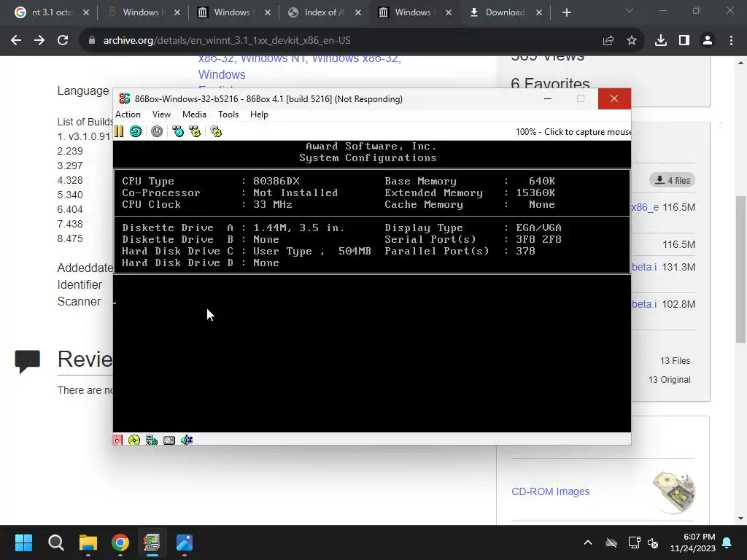Reload the archive.org page

pos(63,41)
